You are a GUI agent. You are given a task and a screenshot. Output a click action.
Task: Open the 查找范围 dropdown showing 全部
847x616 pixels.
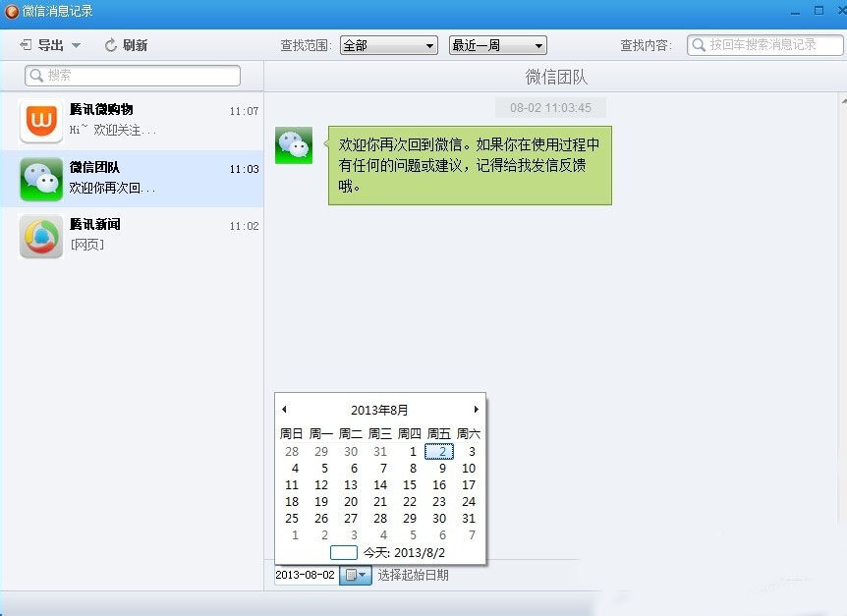388,45
